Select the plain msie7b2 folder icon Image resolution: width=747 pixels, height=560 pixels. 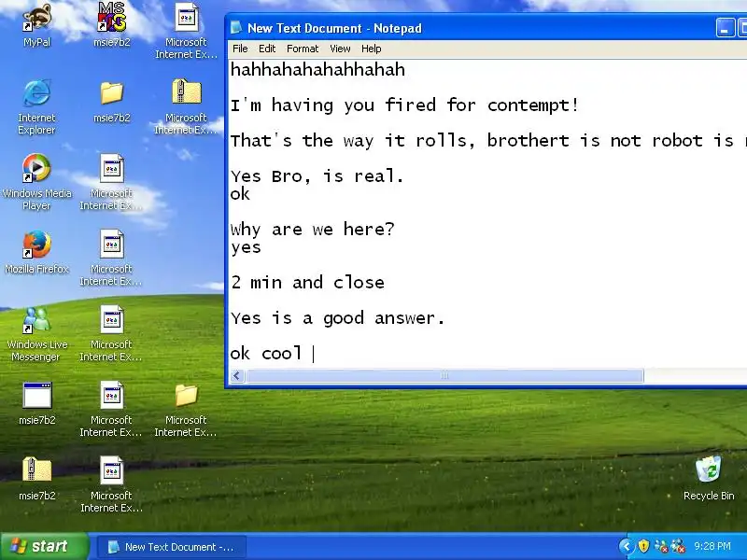coord(112,102)
